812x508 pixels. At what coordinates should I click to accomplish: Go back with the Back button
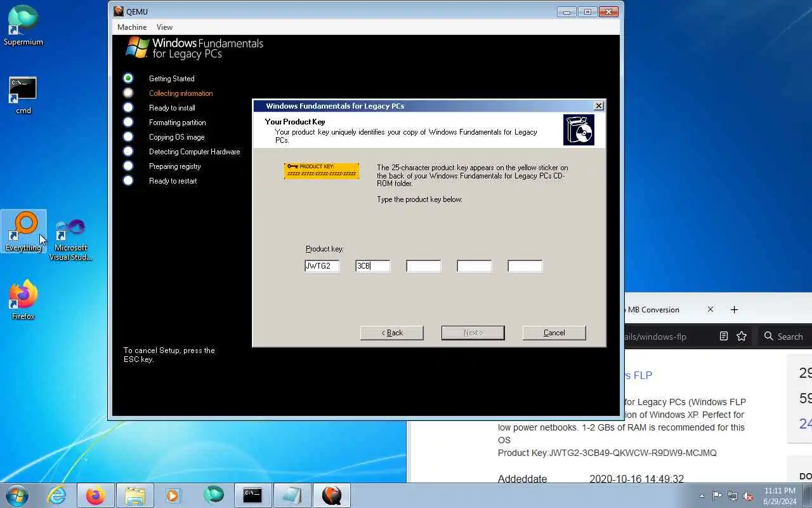click(x=392, y=333)
